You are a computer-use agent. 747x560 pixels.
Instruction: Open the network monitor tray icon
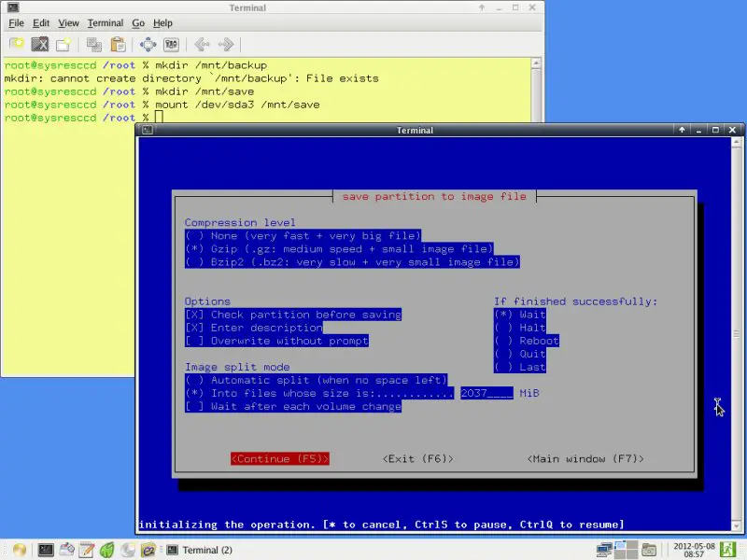coord(606,550)
